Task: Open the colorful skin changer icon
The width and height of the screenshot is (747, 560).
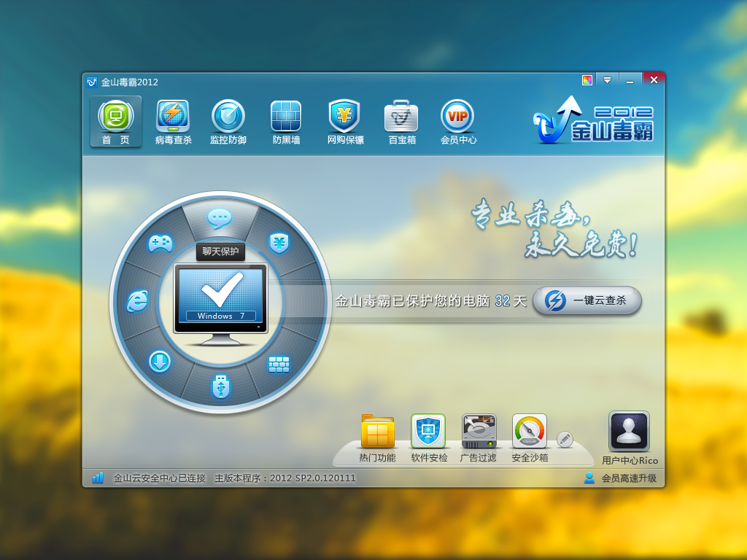Action: click(x=587, y=80)
